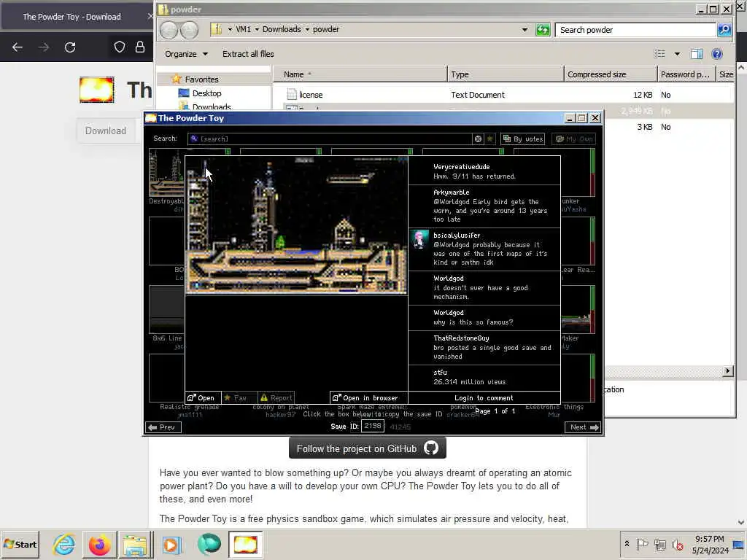Sort by Password protected column header
The height and width of the screenshot is (560, 747).
pos(686,74)
